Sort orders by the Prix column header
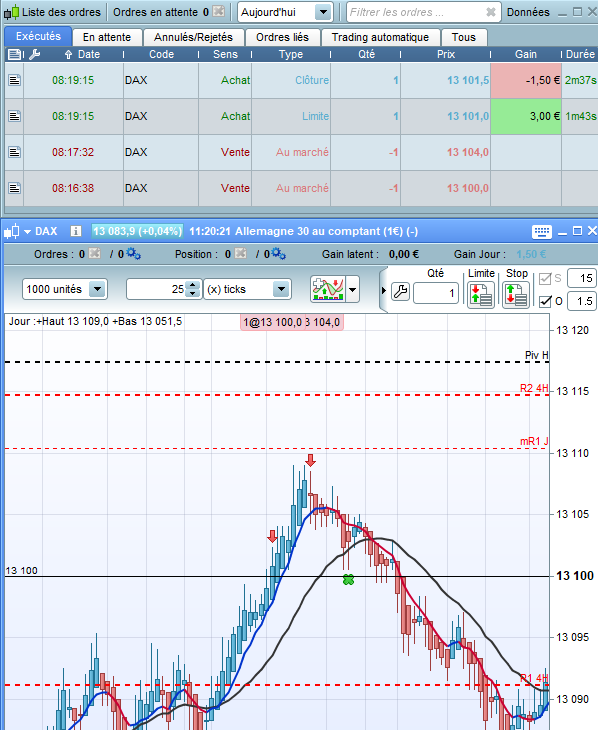The height and width of the screenshot is (730, 598). tap(446, 54)
